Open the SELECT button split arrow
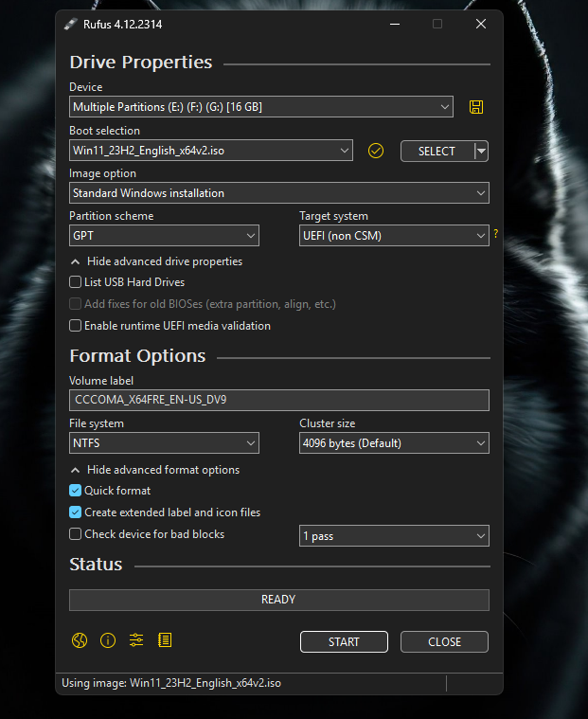The width and height of the screenshot is (588, 719). pyautogui.click(x=481, y=151)
